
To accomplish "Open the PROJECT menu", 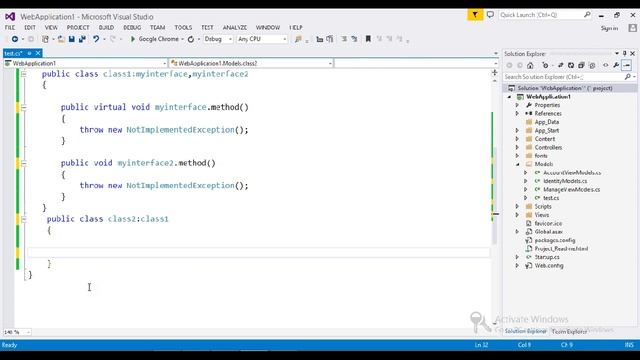I will click(78, 27).
